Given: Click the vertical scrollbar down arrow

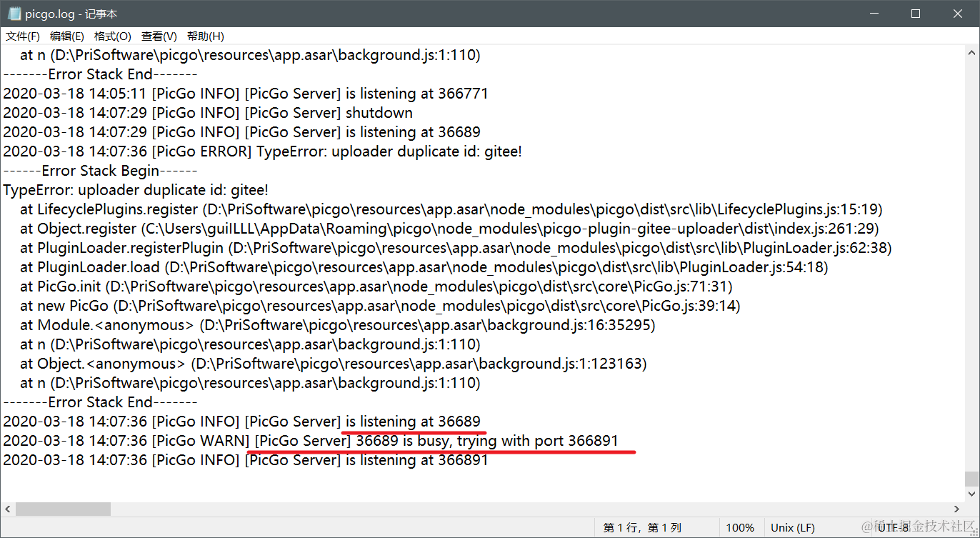Looking at the screenshot, I should tap(971, 494).
